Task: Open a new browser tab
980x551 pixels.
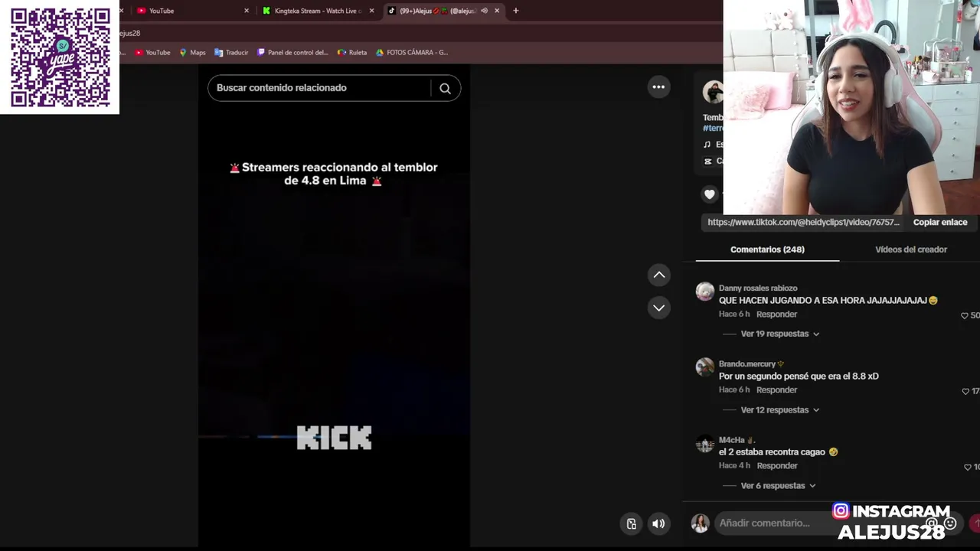Action: (x=516, y=11)
